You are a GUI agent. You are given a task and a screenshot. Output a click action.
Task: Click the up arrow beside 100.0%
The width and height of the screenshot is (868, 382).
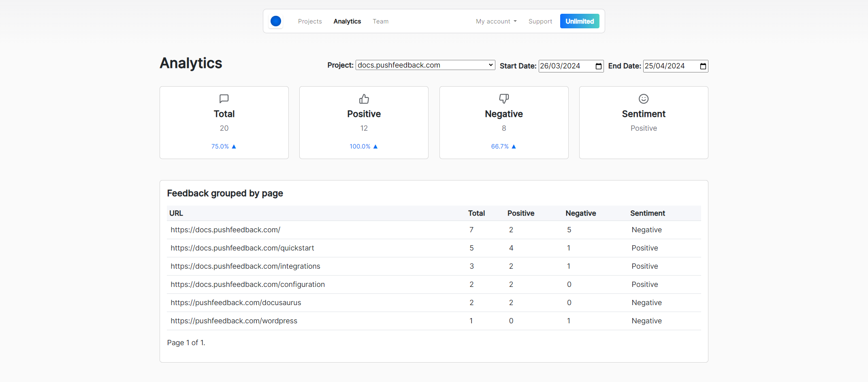click(375, 146)
